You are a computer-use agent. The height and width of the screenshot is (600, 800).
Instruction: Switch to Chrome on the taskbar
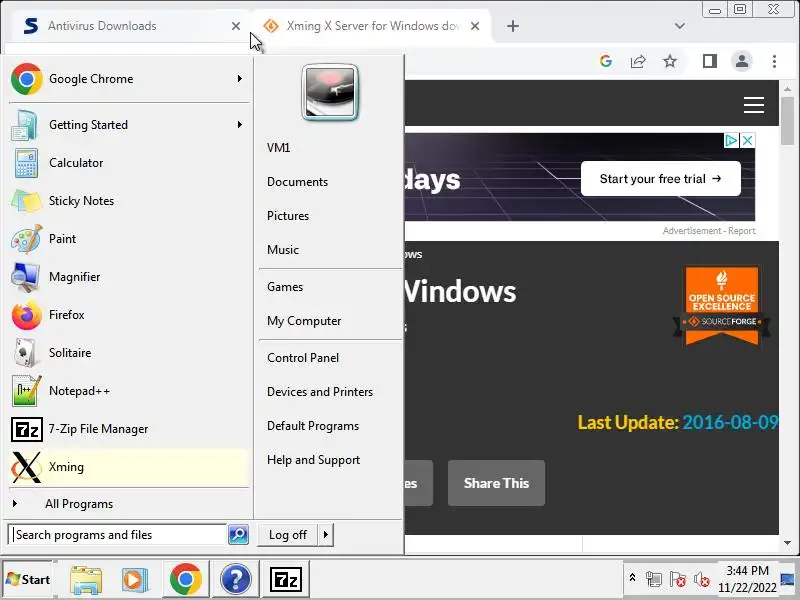[186, 579]
